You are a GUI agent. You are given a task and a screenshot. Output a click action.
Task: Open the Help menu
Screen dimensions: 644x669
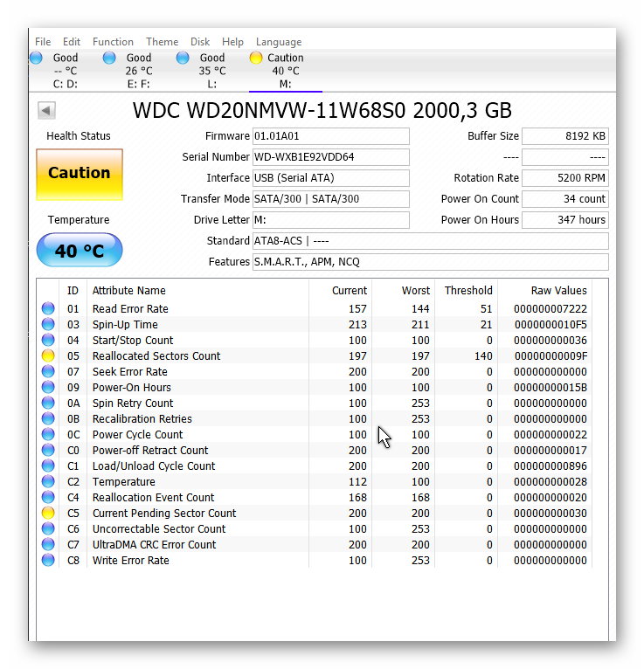pyautogui.click(x=232, y=42)
